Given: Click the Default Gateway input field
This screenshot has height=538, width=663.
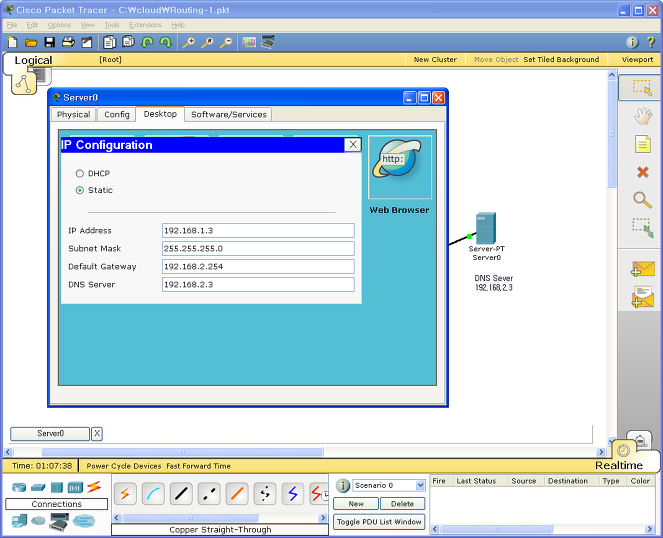Looking at the screenshot, I should 258,266.
